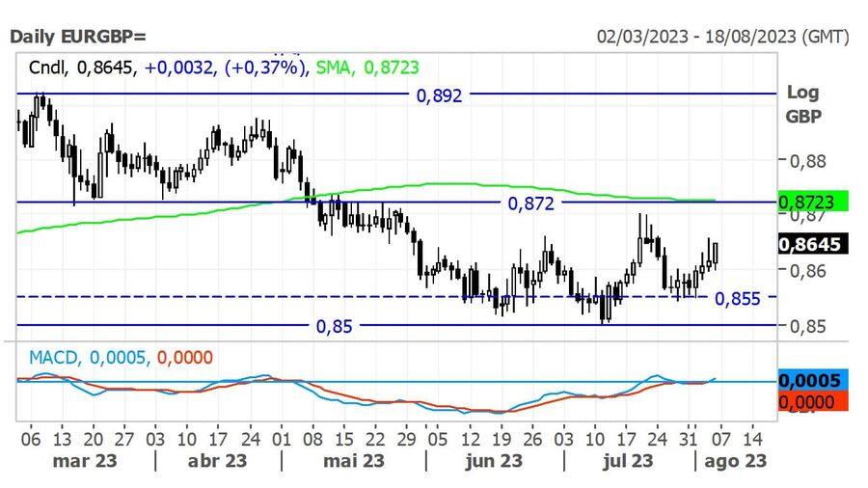
Task: Click the mai 23 month marker
Action: [353, 460]
